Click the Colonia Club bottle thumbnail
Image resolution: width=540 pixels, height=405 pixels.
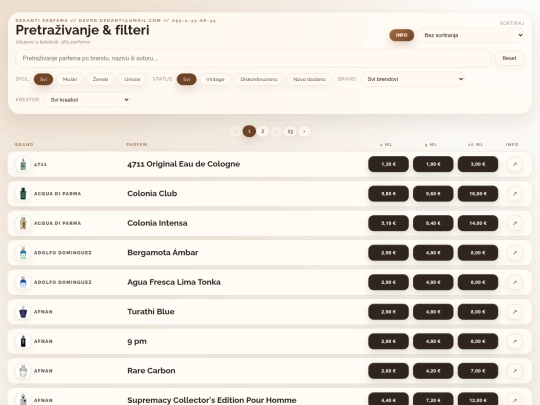point(23,194)
